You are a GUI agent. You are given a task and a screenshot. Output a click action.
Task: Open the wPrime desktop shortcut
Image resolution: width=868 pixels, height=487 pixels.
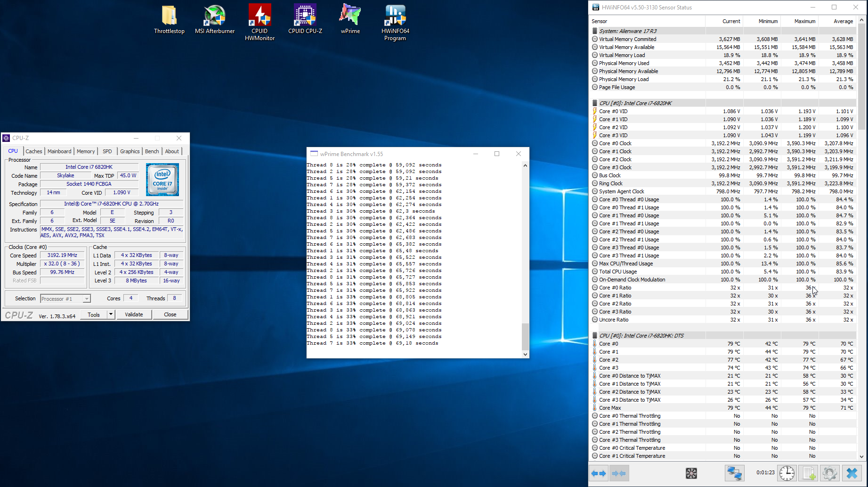point(350,19)
